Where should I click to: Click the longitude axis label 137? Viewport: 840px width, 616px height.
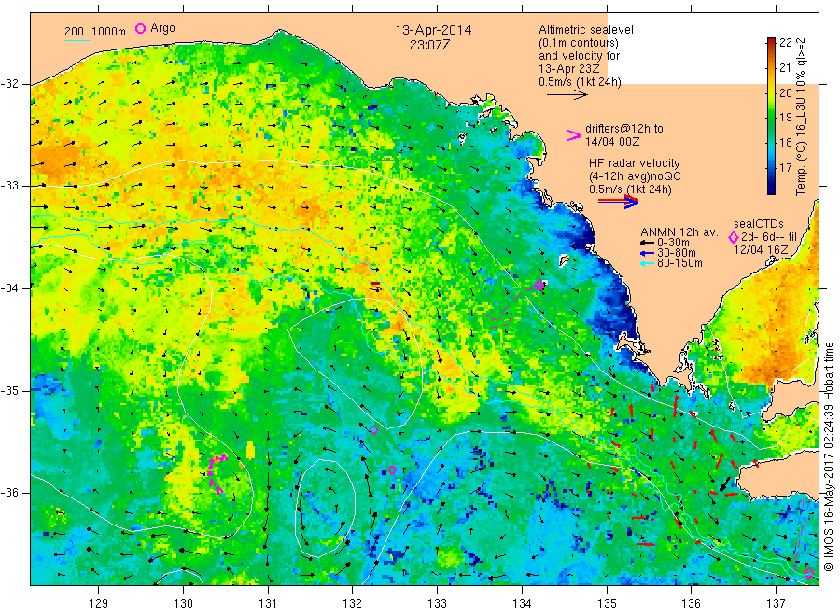tap(776, 604)
